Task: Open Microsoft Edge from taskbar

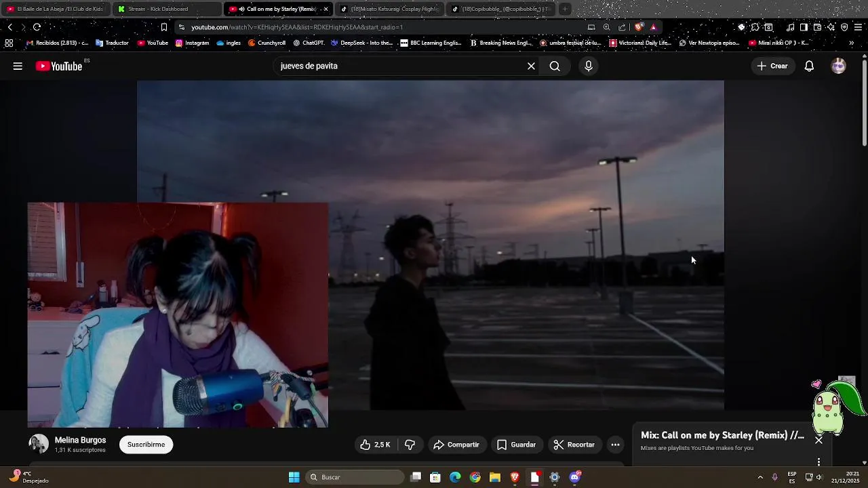Action: 455,477
